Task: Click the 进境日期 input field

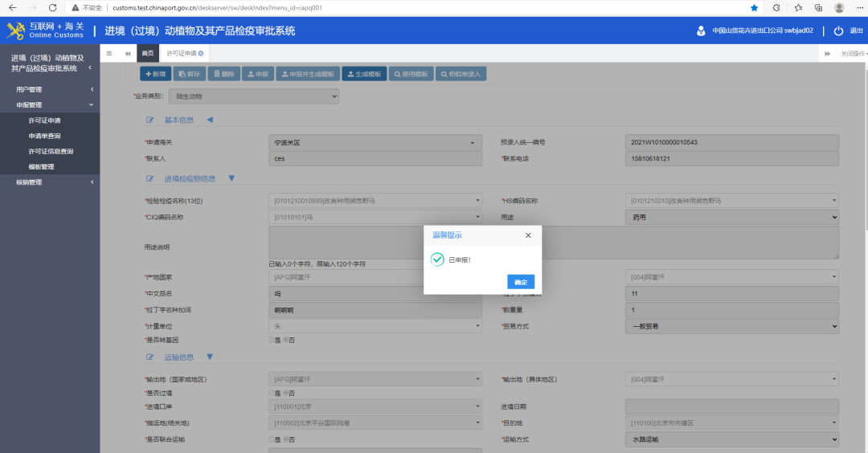Action: pos(732,406)
